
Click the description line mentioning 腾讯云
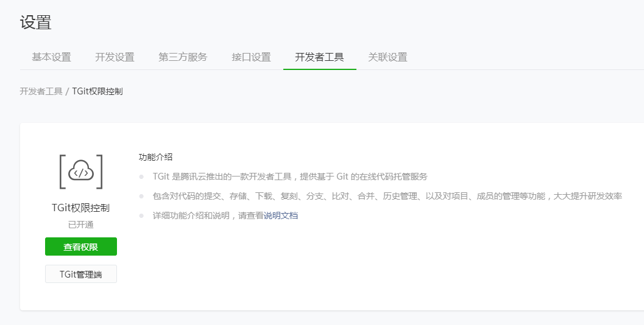[290, 176]
